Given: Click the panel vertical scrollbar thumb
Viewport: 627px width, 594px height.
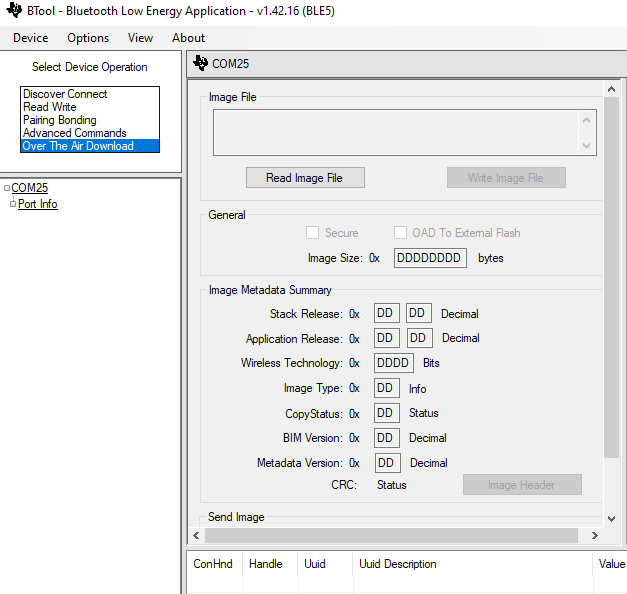Looking at the screenshot, I should coord(611,277).
